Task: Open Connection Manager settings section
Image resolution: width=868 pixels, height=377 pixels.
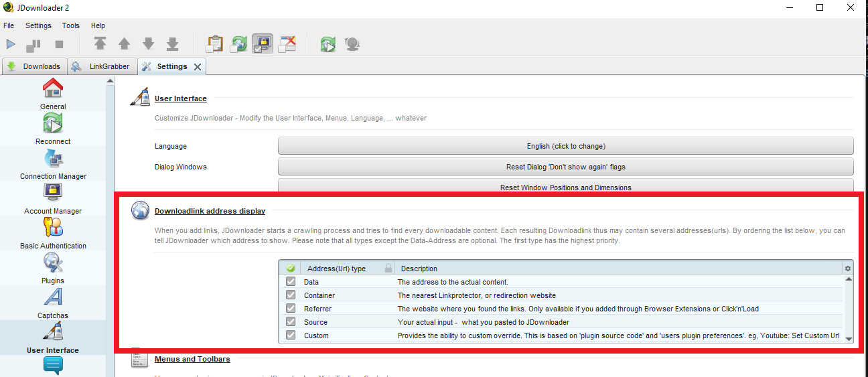Action: pos(53,164)
